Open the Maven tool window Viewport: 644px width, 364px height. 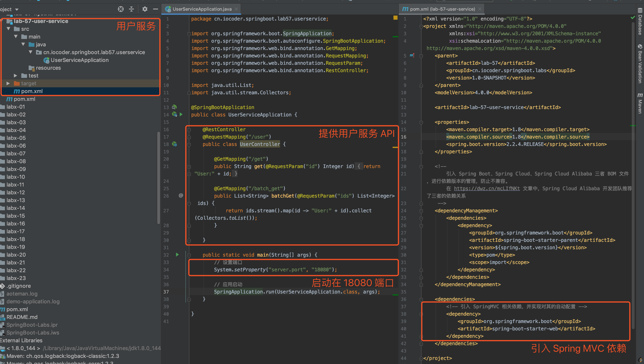(x=640, y=103)
